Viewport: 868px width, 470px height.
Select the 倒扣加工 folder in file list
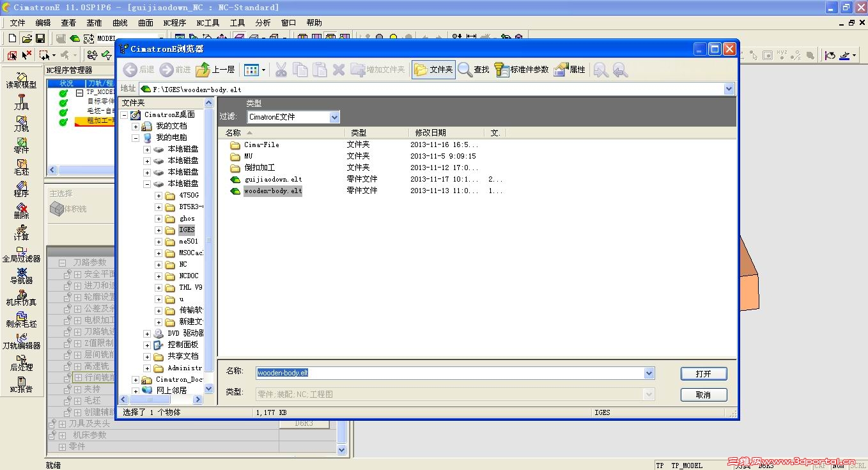(x=260, y=168)
